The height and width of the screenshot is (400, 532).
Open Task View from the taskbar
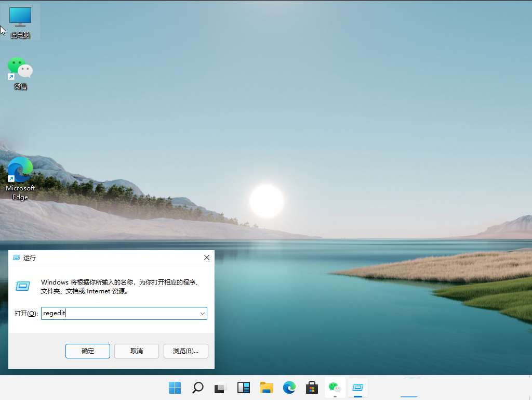(x=221, y=388)
